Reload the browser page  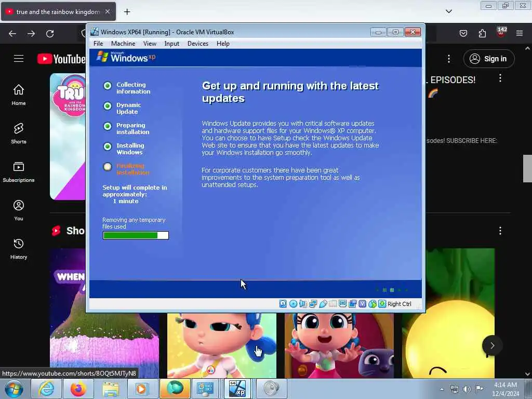tap(50, 33)
